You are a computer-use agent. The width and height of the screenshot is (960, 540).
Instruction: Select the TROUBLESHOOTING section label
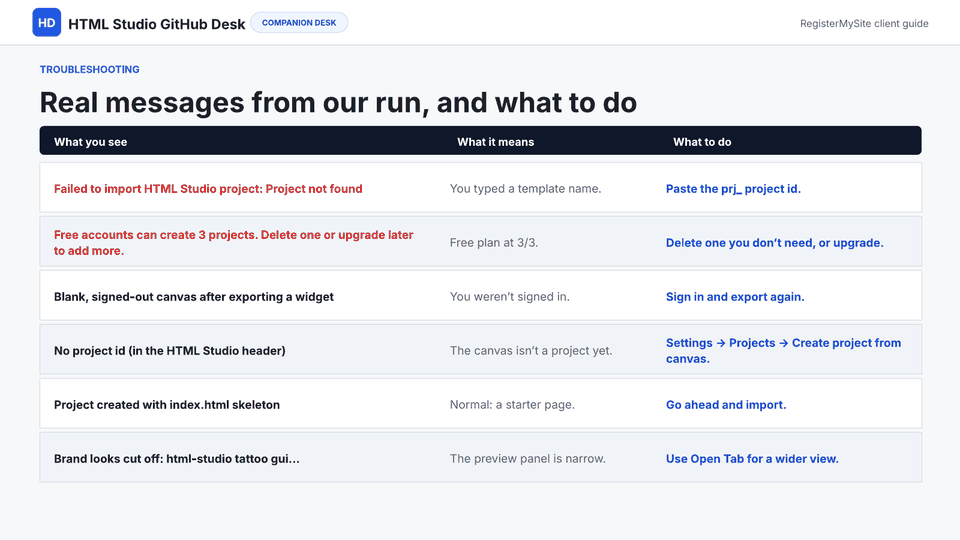click(x=89, y=69)
